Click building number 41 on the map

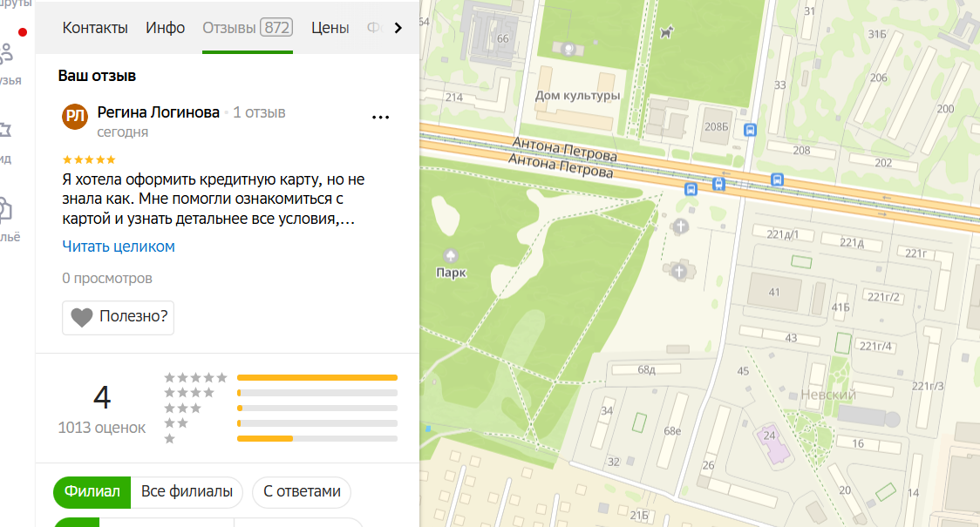774,292
